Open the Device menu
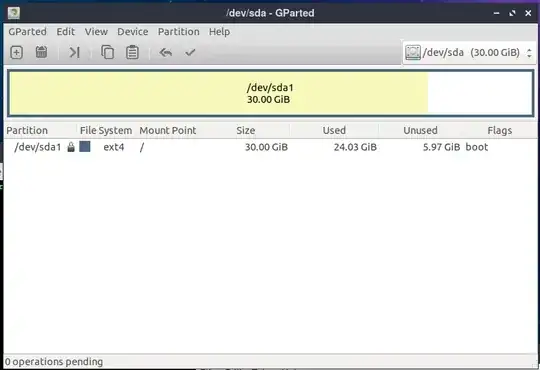Image resolution: width=540 pixels, height=370 pixels. pyautogui.click(x=133, y=32)
